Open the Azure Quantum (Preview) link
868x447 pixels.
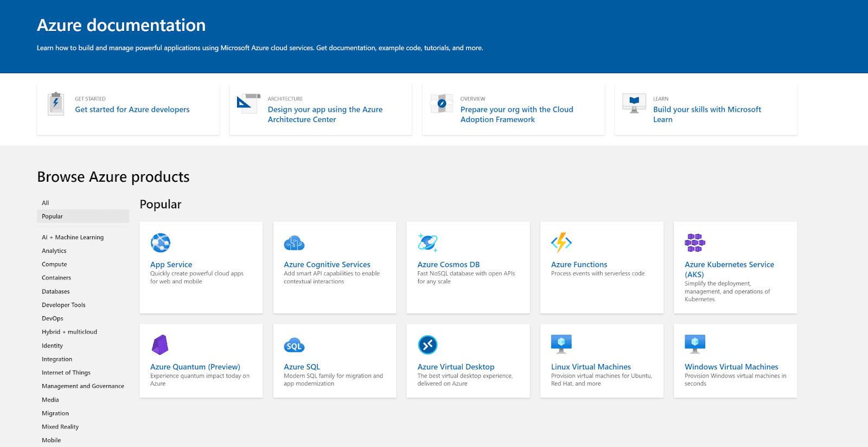(x=195, y=367)
